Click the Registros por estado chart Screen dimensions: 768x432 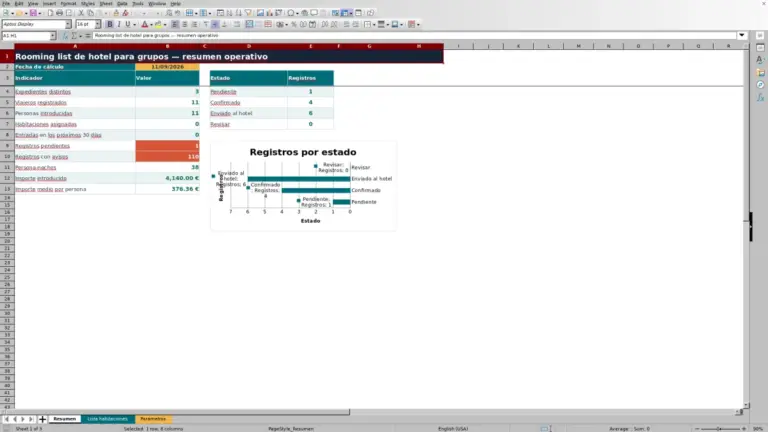click(303, 186)
